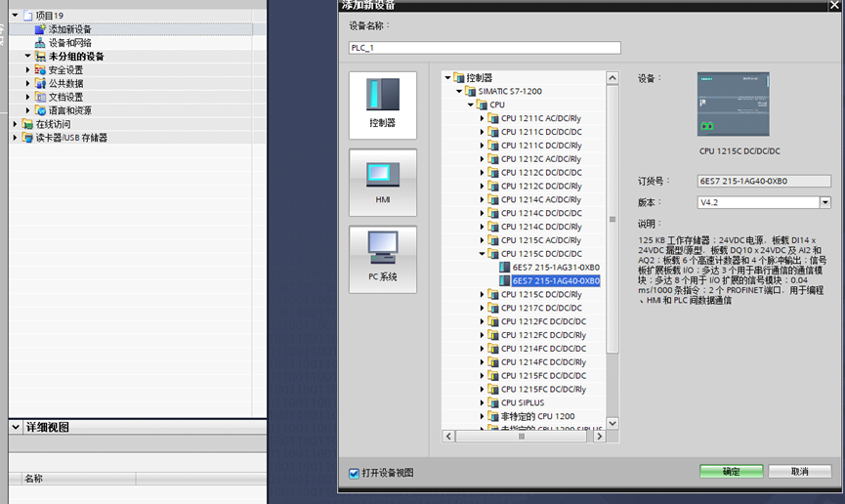The width and height of the screenshot is (845, 504).
Task: Select CPU 1214FC DC/DC/DC tree row
Action: 543,349
